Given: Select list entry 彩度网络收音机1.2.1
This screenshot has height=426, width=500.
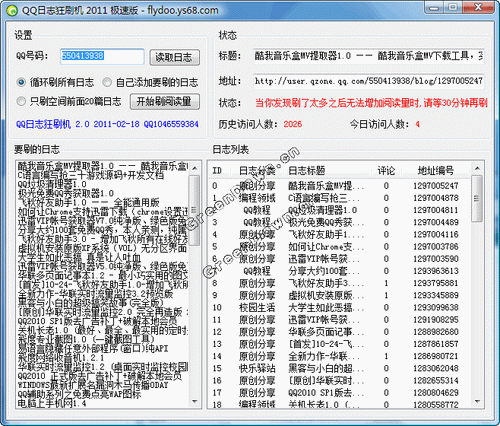Looking at the screenshot, I should (x=61, y=358).
